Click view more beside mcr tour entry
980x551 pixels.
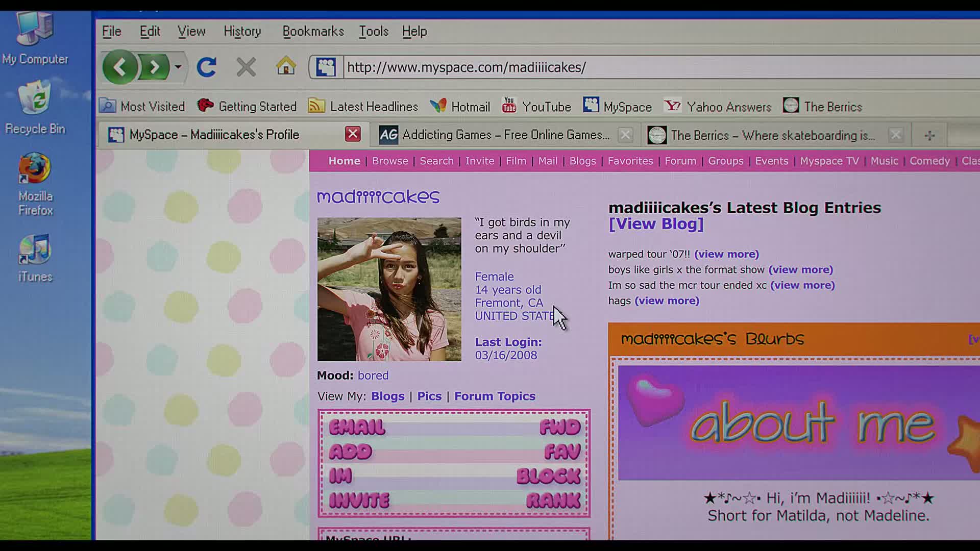tap(802, 285)
